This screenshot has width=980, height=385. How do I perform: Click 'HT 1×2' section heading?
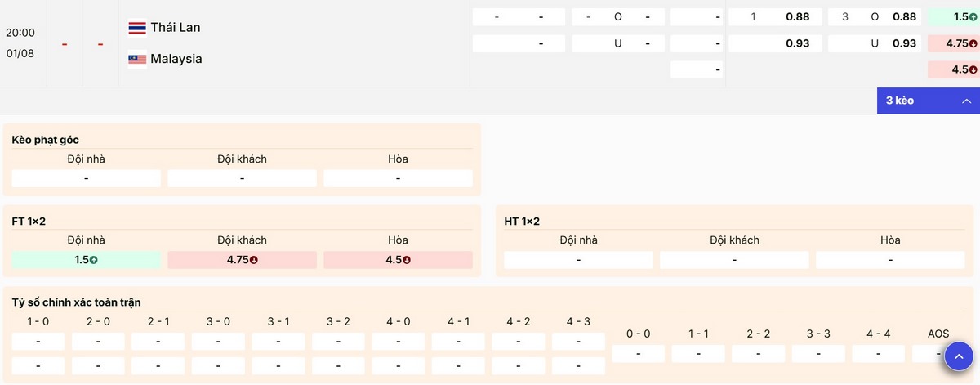click(523, 222)
